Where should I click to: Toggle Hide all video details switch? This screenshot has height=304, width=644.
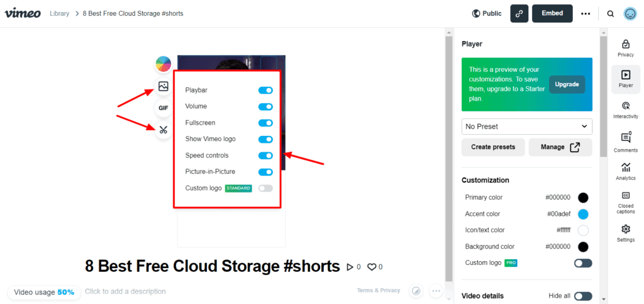pyautogui.click(x=583, y=296)
